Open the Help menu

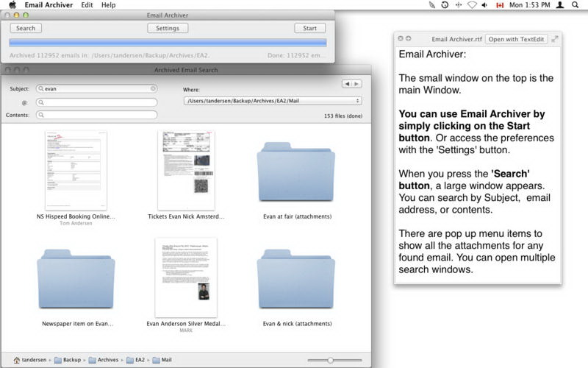coord(108,5)
